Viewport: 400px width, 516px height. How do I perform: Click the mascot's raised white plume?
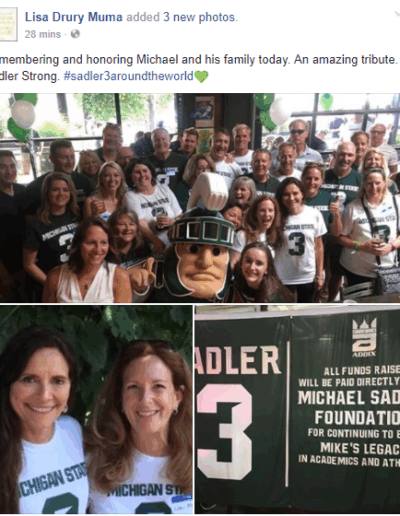(x=208, y=191)
